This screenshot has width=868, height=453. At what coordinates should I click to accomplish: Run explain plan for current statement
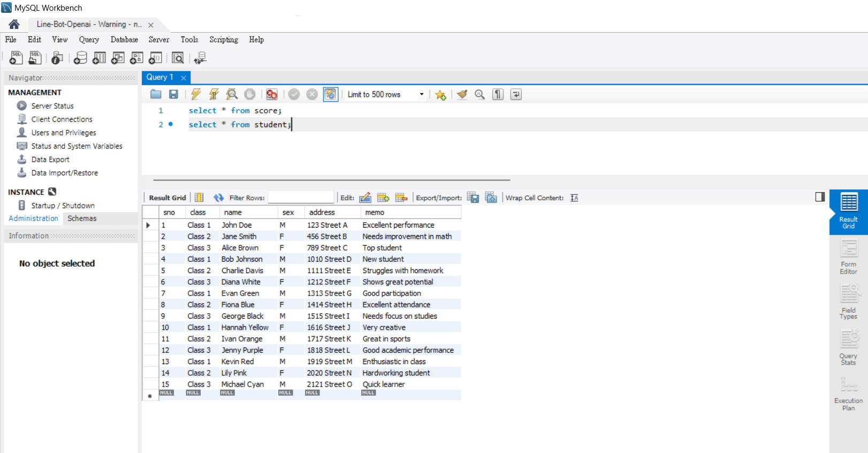pos(232,94)
